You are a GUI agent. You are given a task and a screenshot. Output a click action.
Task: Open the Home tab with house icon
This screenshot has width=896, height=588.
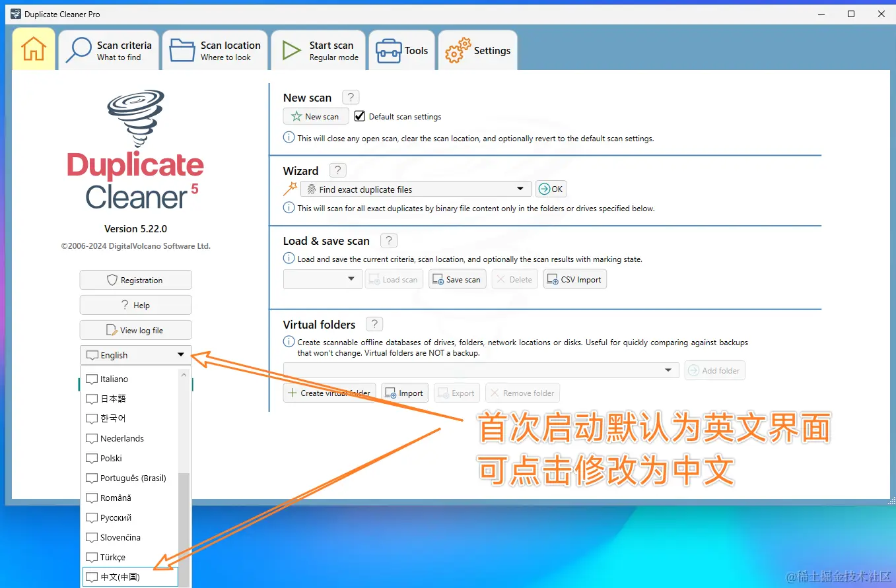click(34, 49)
